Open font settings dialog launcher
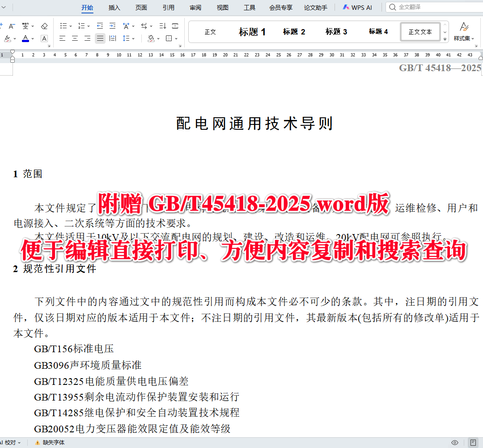 [x=49, y=46]
